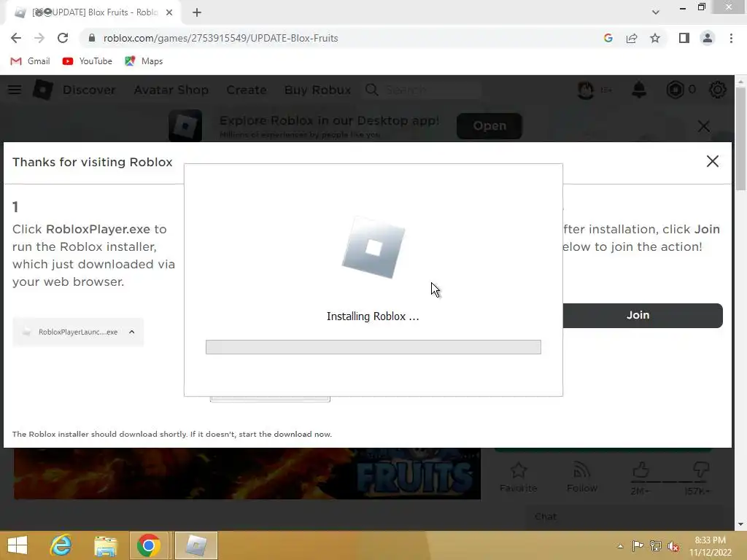Screen dimensions: 747x560
Task: Click the thumbs down dislike icon
Action: [701, 470]
